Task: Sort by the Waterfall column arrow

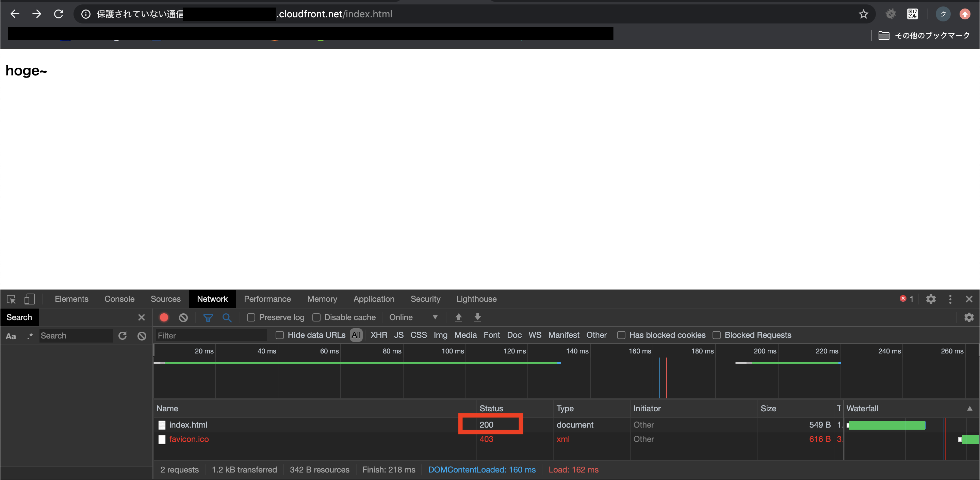Action: 969,409
